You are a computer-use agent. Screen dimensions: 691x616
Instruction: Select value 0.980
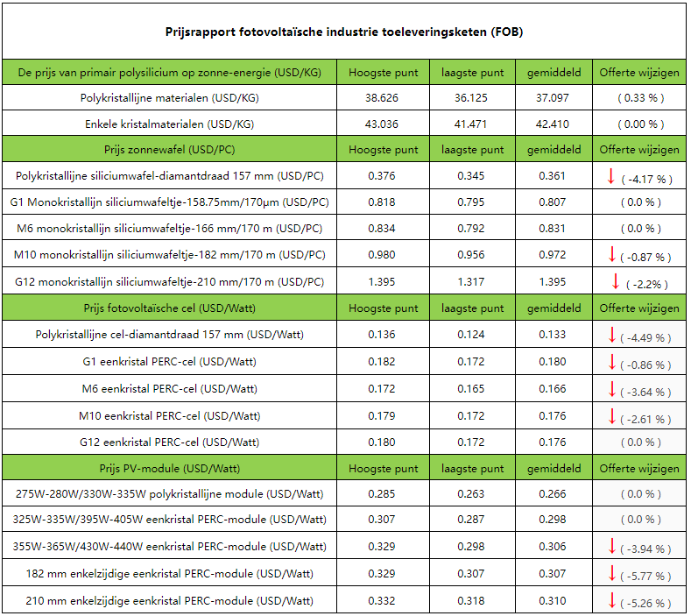point(382,255)
